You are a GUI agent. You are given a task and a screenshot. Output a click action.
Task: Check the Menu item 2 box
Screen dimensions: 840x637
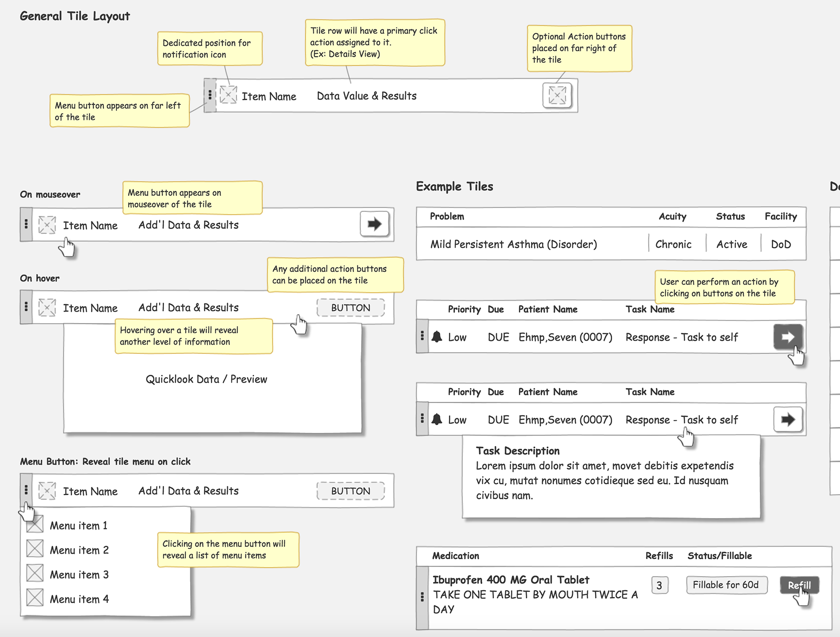35,549
